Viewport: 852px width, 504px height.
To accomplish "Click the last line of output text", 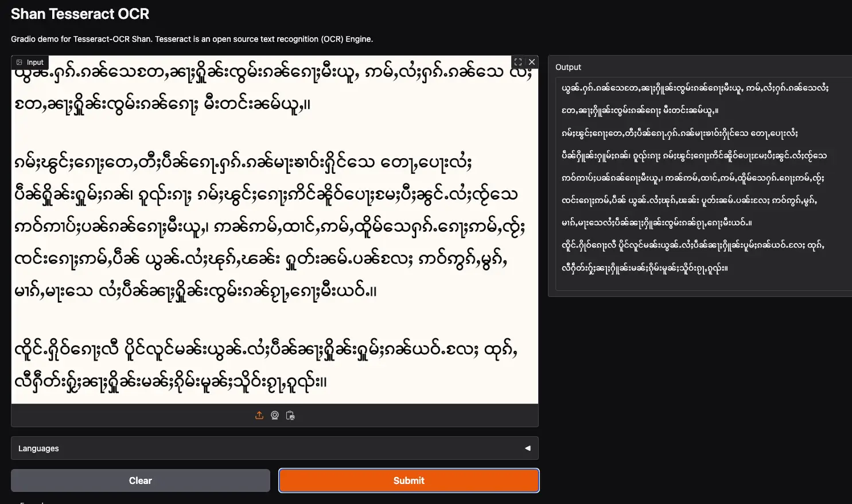I will 644,268.
